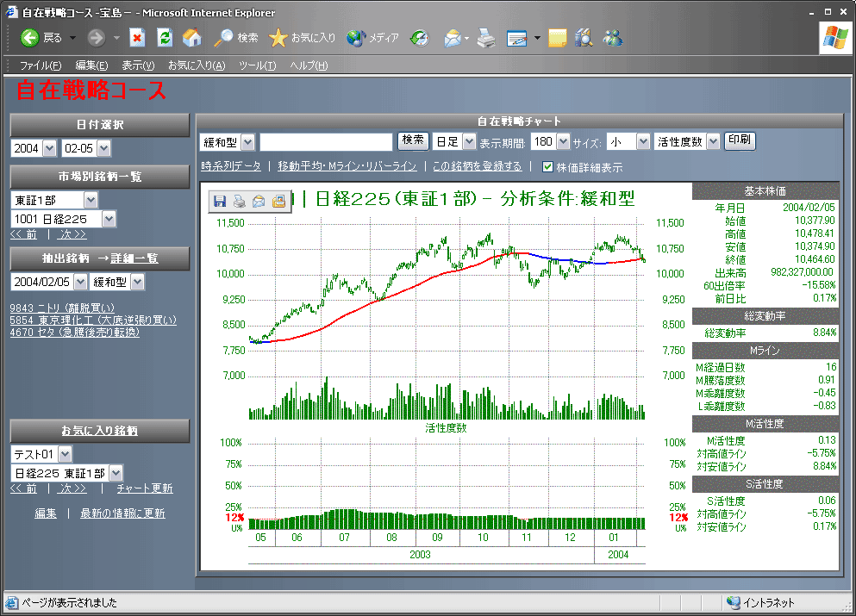856x616 pixels.
Task: Open the お気に入り(A) menu
Action: [197, 65]
